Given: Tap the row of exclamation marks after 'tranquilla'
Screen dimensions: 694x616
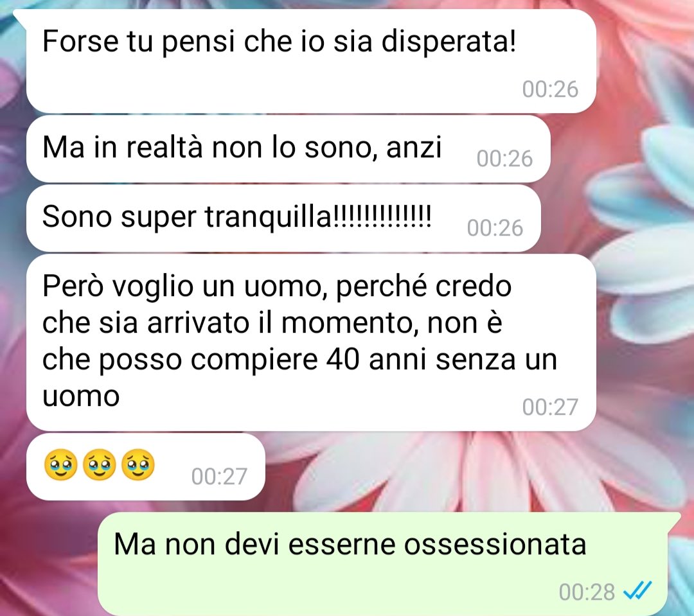Looking at the screenshot, I should [382, 216].
